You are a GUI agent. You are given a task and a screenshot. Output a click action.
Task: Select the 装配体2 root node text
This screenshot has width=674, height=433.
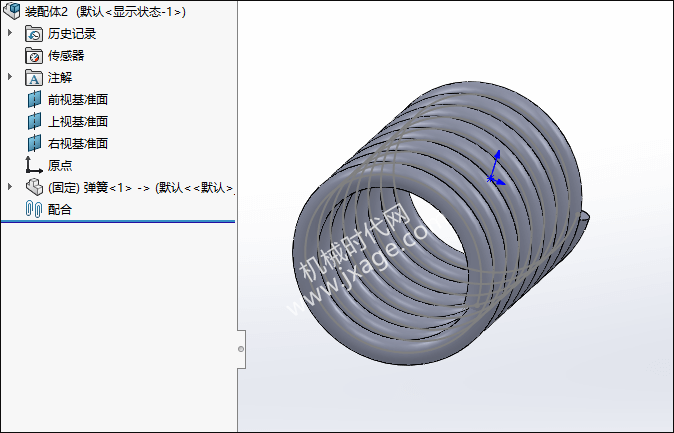pyautogui.click(x=105, y=12)
